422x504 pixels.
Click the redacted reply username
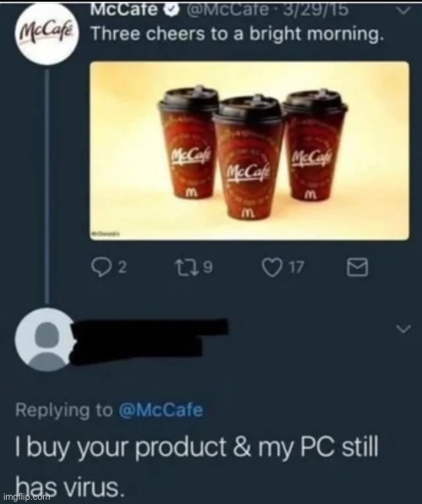[149, 342]
